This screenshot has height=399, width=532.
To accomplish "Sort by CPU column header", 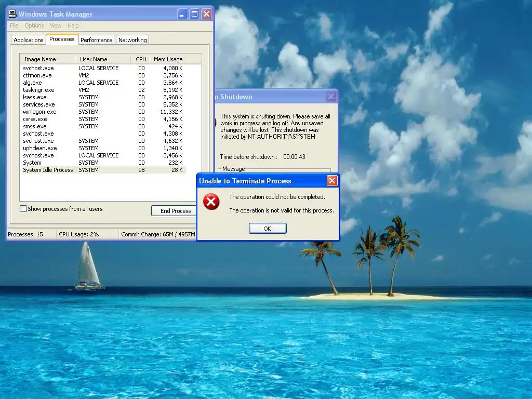I will (140, 59).
